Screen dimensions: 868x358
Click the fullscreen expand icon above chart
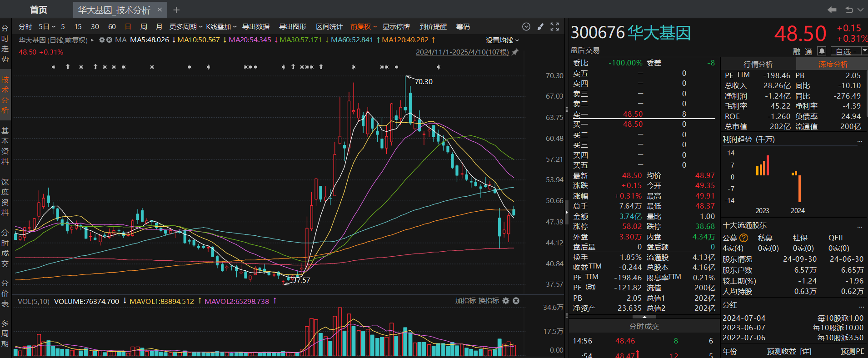tap(554, 27)
